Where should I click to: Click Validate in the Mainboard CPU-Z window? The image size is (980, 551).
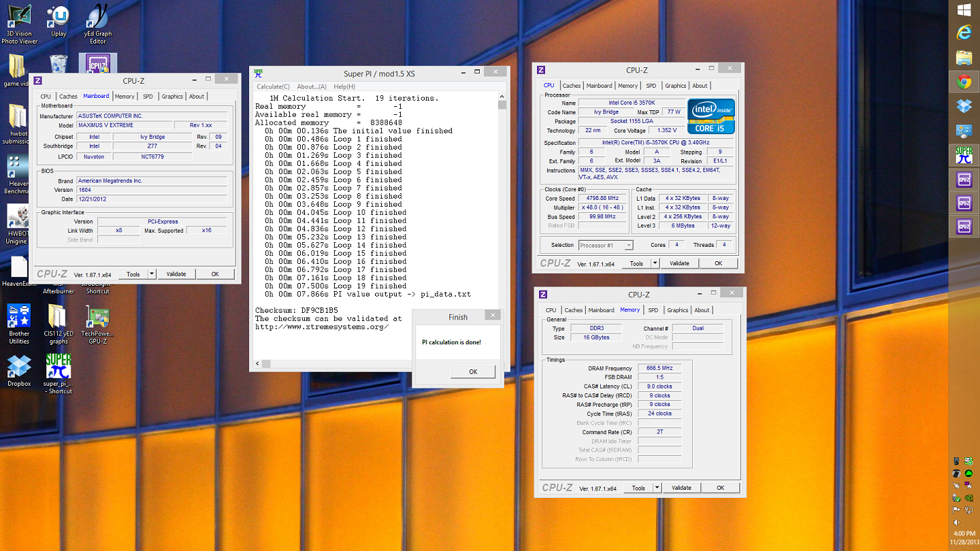(176, 274)
